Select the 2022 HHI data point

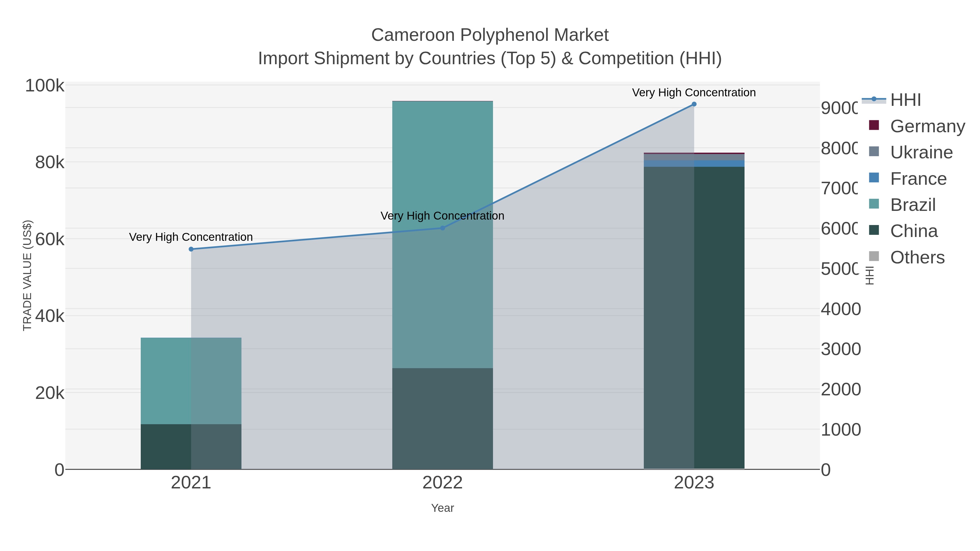point(442,228)
